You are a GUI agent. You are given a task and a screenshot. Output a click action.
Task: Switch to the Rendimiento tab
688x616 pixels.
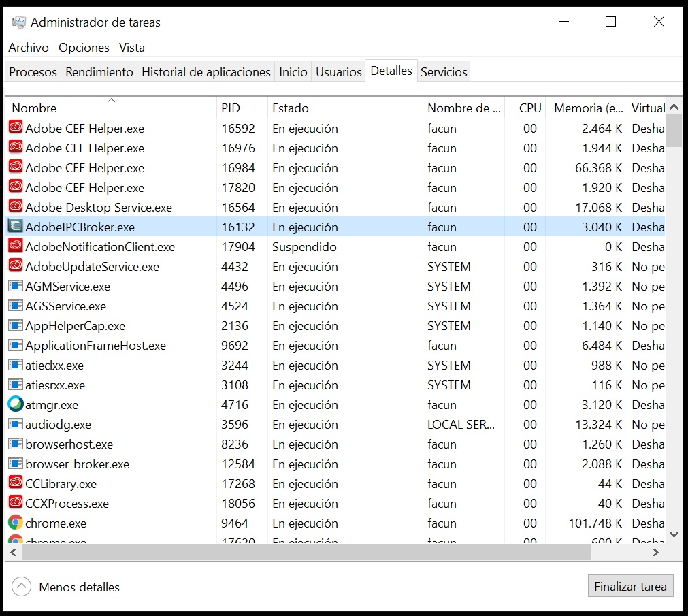click(x=99, y=71)
